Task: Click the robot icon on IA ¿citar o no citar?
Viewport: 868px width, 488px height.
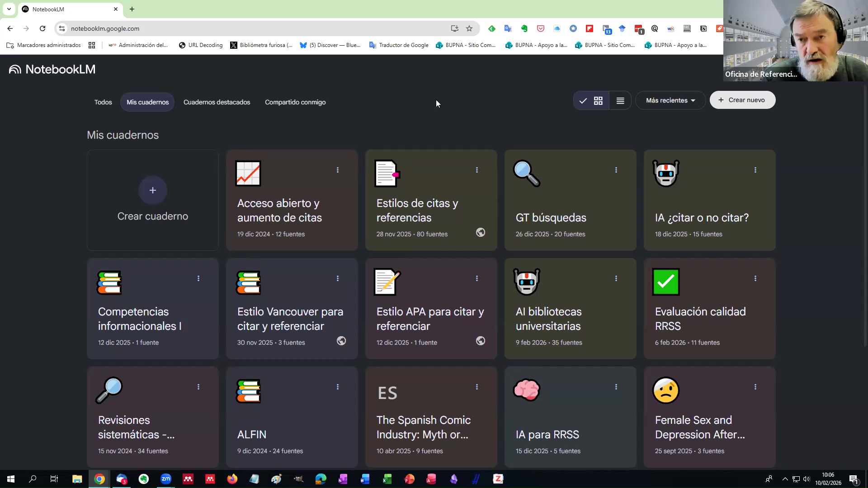Action: tap(666, 173)
